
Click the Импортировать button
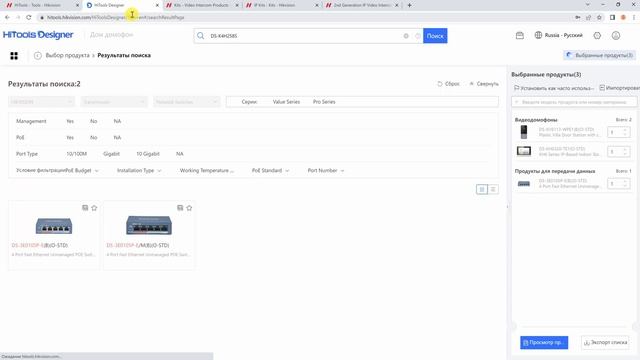point(620,88)
